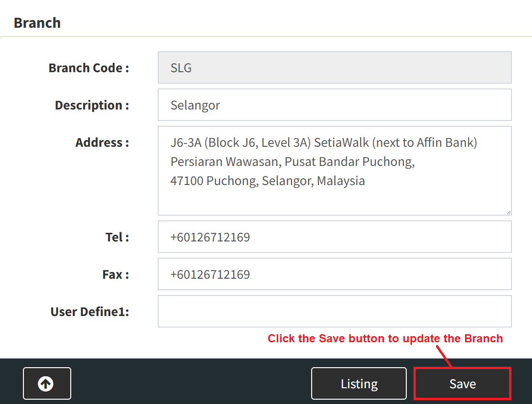Place cursor on the 'J6-3A (Block J6' address line
This screenshot has height=404, width=532.
tap(324, 142)
